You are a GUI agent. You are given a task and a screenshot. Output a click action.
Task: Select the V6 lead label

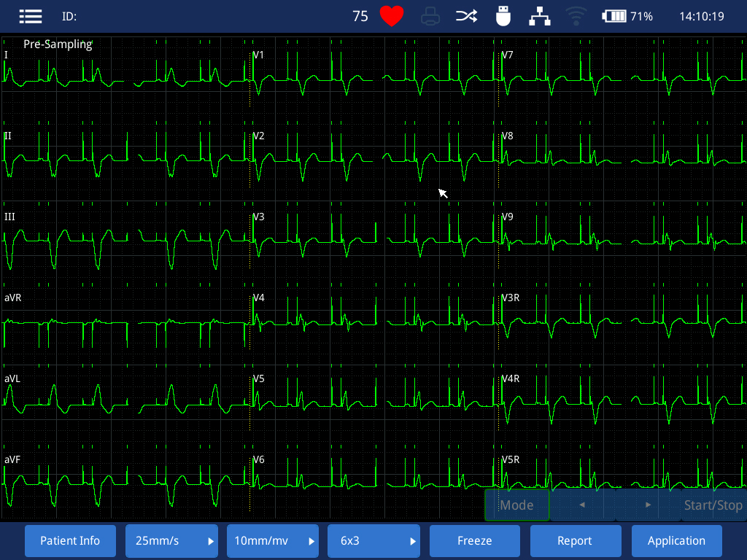(258, 459)
